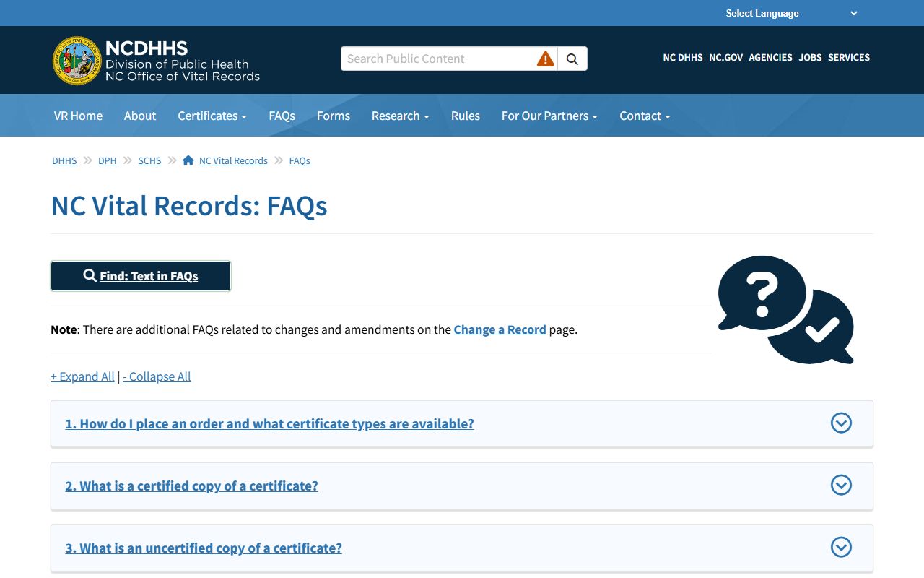Open the NC DHHS top link
This screenshot has width=924, height=578.
[x=683, y=57]
